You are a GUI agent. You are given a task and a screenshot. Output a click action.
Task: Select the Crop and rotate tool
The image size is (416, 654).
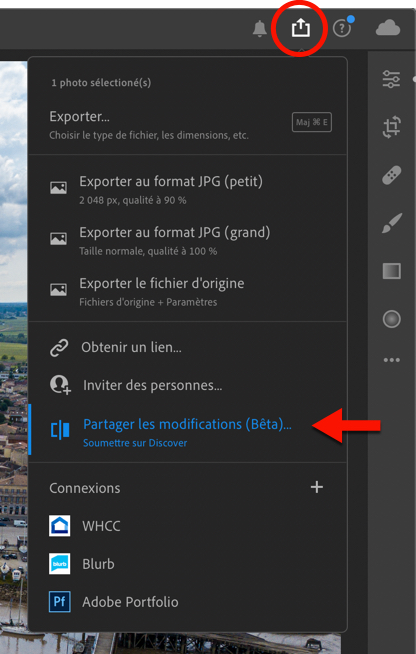pyautogui.click(x=391, y=127)
